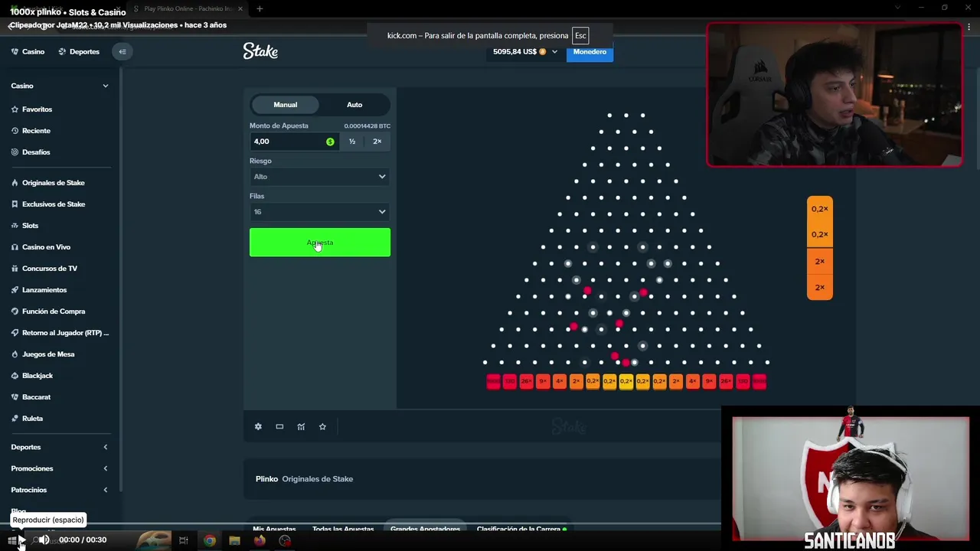Open OBS icon in the taskbar

285,540
